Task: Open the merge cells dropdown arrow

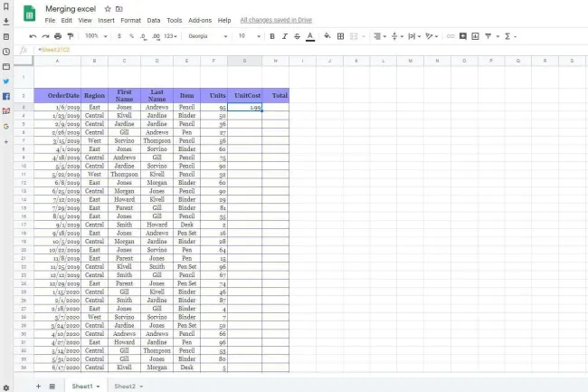Action: tap(364, 36)
